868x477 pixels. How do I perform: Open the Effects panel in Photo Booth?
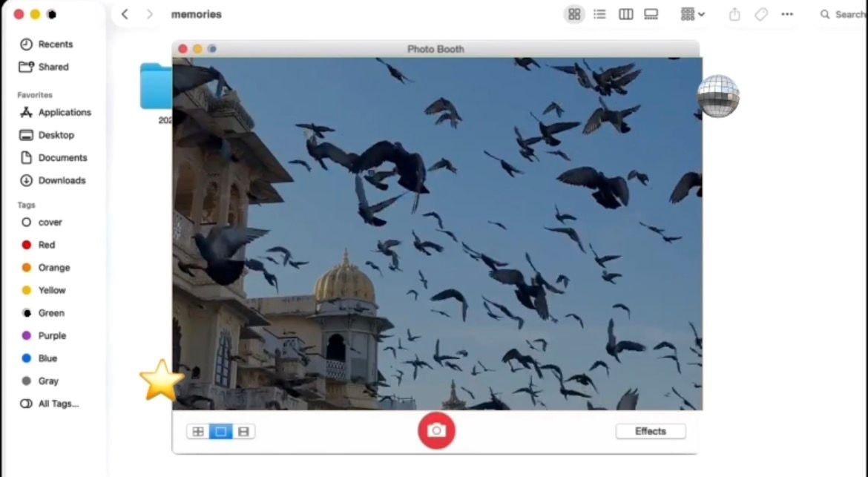(x=650, y=432)
